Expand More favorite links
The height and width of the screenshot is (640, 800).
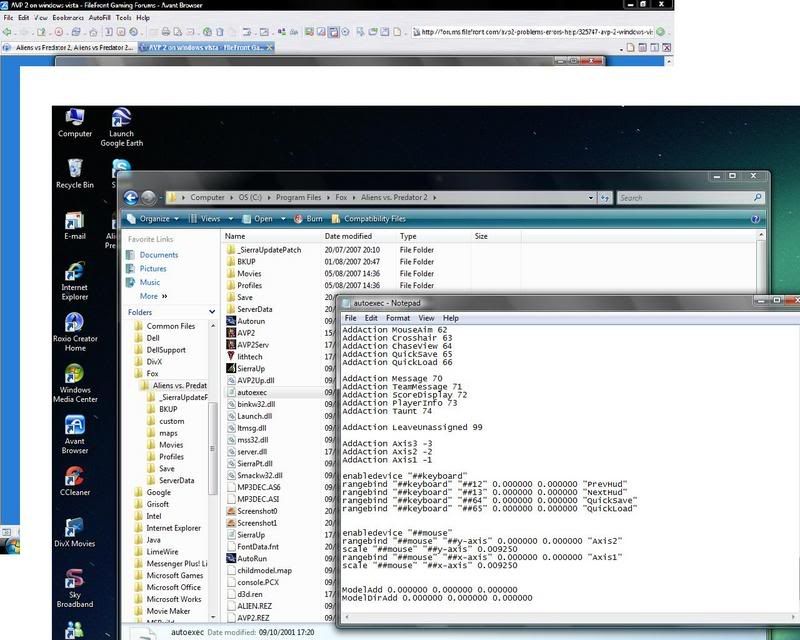click(x=153, y=296)
